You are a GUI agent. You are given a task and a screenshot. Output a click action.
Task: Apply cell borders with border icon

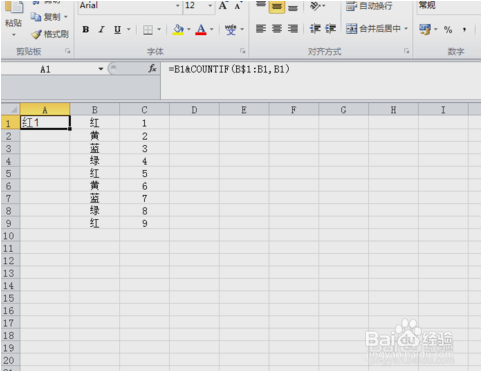(x=148, y=30)
